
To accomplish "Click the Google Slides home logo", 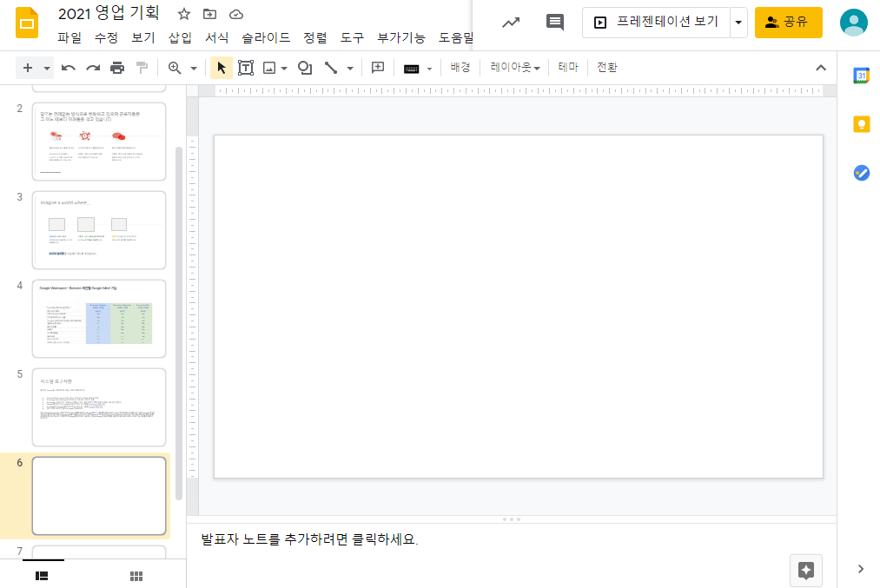I will tap(26, 23).
